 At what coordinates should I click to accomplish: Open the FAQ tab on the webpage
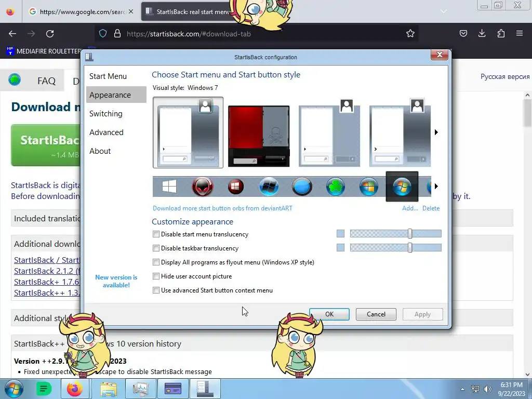coord(46,81)
